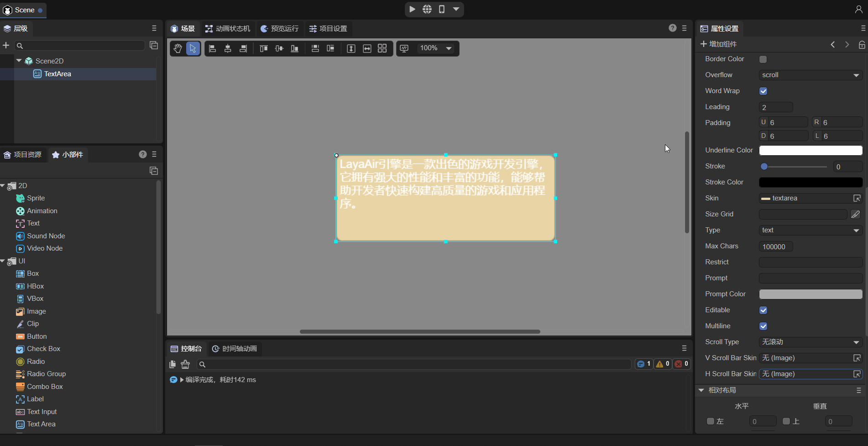The image size is (868, 446).
Task: Click the Skin resource picker icon
Action: 857,198
